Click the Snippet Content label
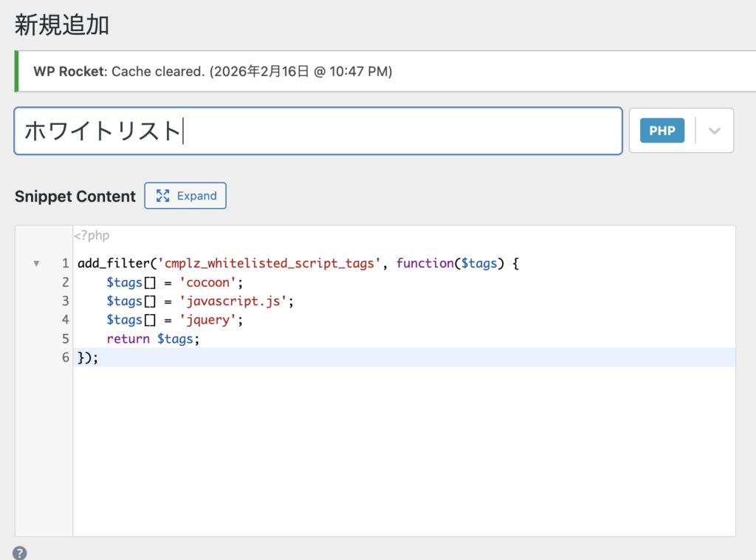The width and height of the screenshot is (756, 560). pos(75,197)
